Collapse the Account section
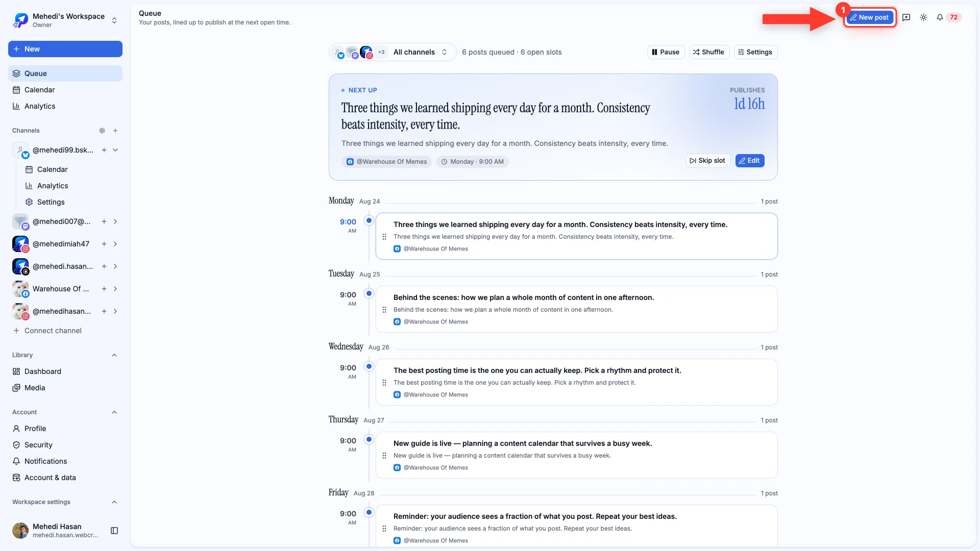The width and height of the screenshot is (980, 551). [114, 412]
